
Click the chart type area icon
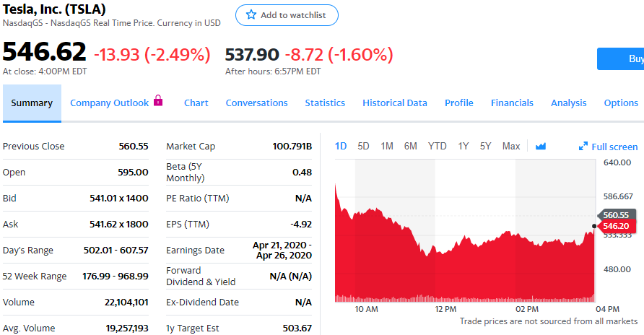click(x=541, y=147)
